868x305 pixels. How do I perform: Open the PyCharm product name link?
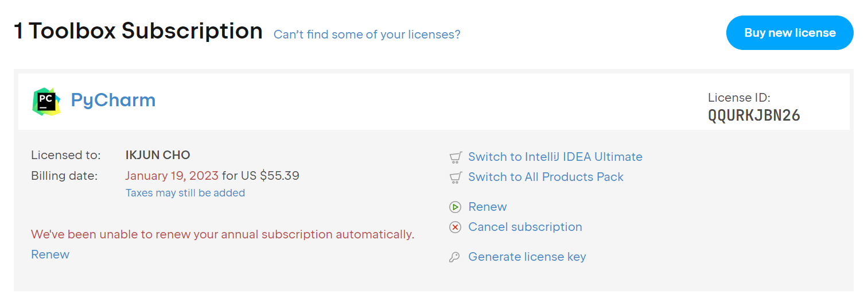tap(113, 100)
